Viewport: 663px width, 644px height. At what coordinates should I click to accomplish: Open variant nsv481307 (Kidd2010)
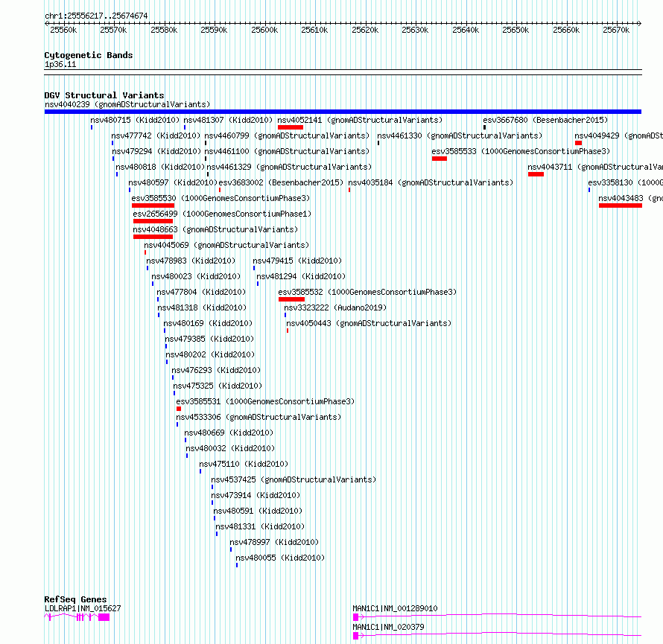228,120
